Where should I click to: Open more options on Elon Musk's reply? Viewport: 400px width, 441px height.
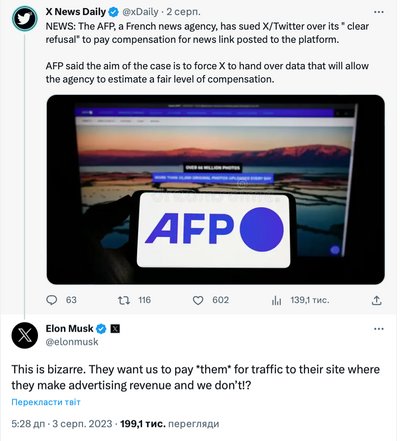[x=379, y=329]
